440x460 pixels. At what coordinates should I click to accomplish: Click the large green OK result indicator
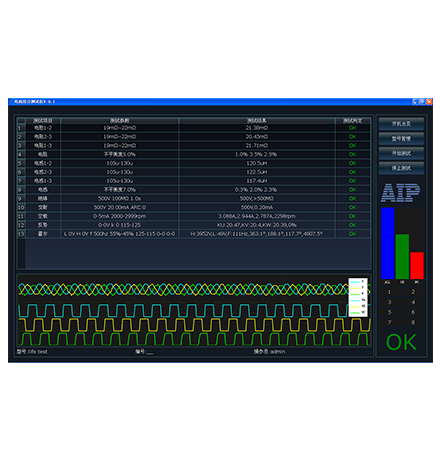point(401,342)
